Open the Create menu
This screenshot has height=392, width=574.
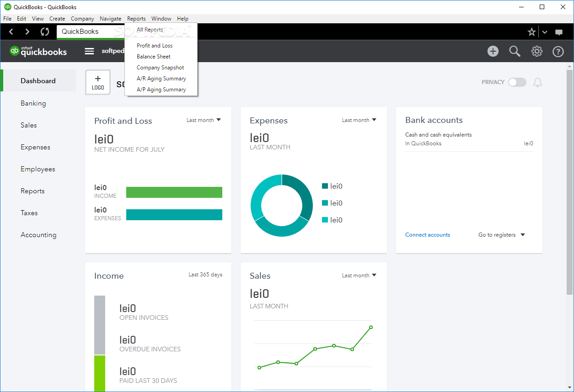point(57,19)
